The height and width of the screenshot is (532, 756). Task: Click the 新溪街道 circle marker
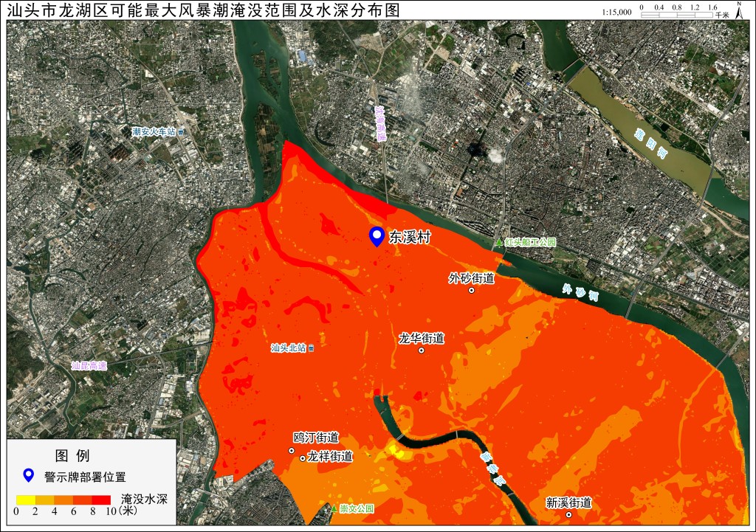pyautogui.click(x=569, y=514)
